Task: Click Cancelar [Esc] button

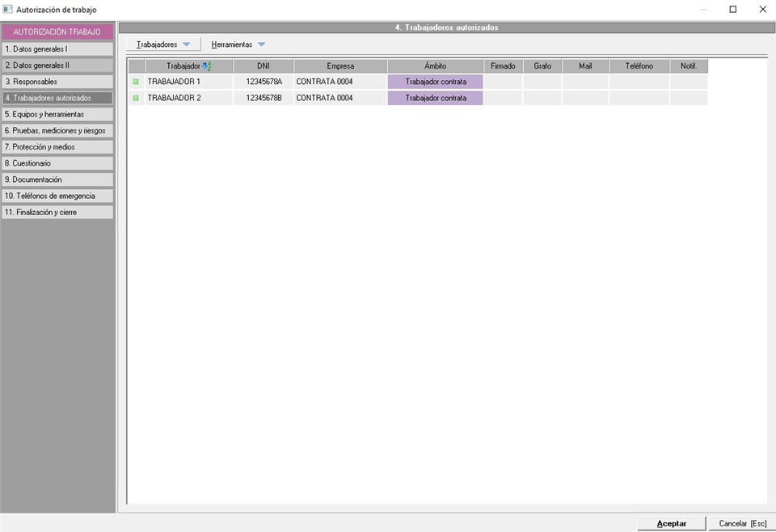Action: 742,523
